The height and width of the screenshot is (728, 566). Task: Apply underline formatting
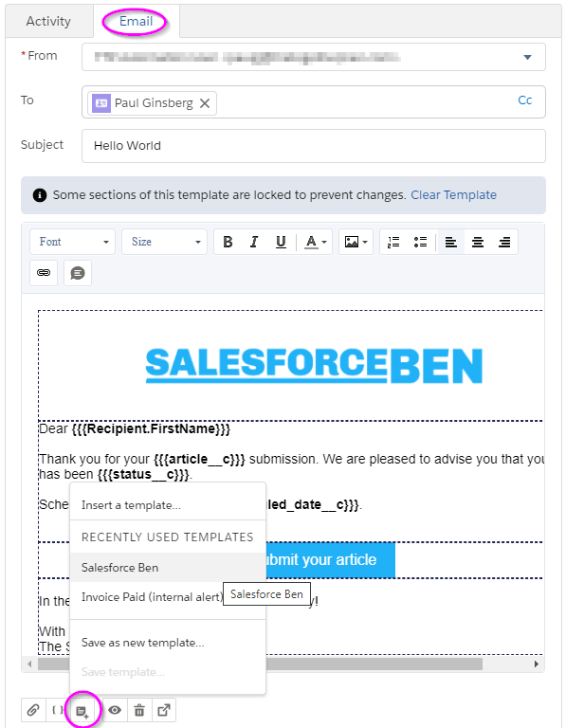281,242
